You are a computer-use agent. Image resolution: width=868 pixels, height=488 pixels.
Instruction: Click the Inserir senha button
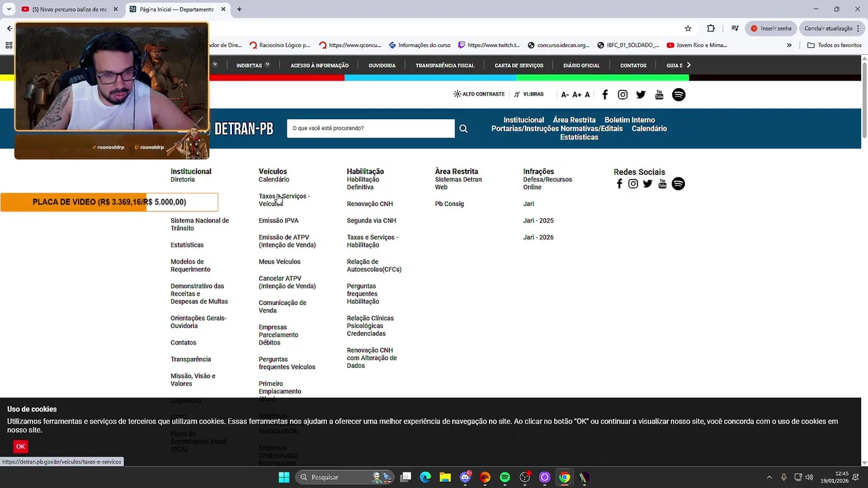(x=771, y=28)
